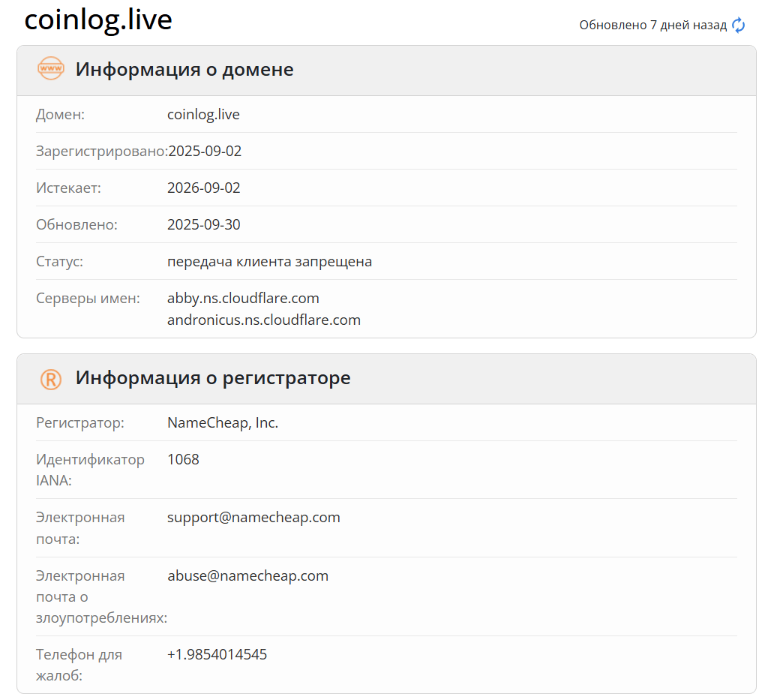
Task: Click the 'Серверы имен:' label
Action: (x=88, y=298)
